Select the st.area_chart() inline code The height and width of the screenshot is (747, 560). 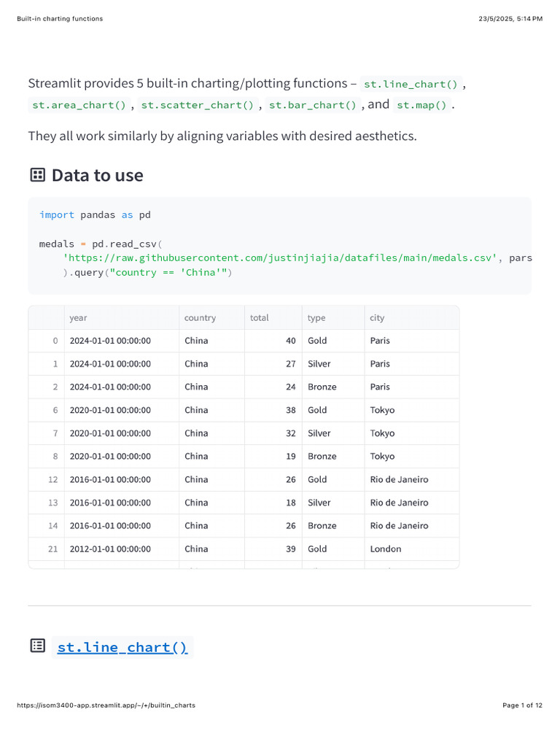click(x=79, y=105)
